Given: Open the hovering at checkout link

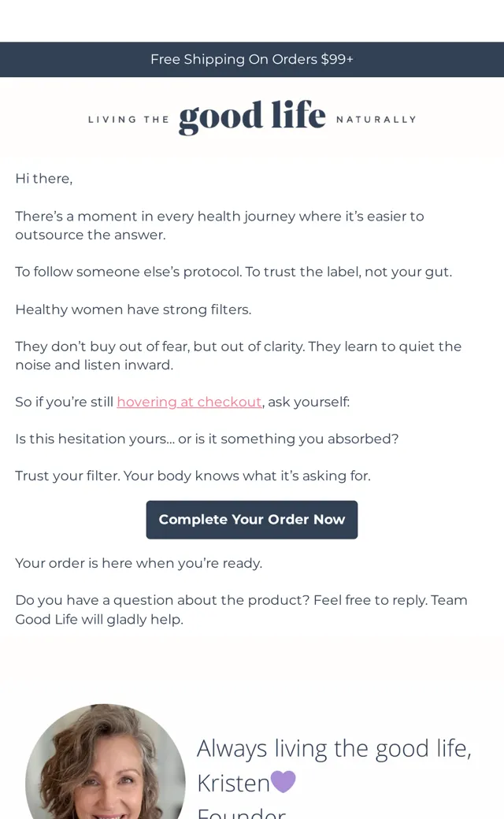Looking at the screenshot, I should tap(189, 402).
